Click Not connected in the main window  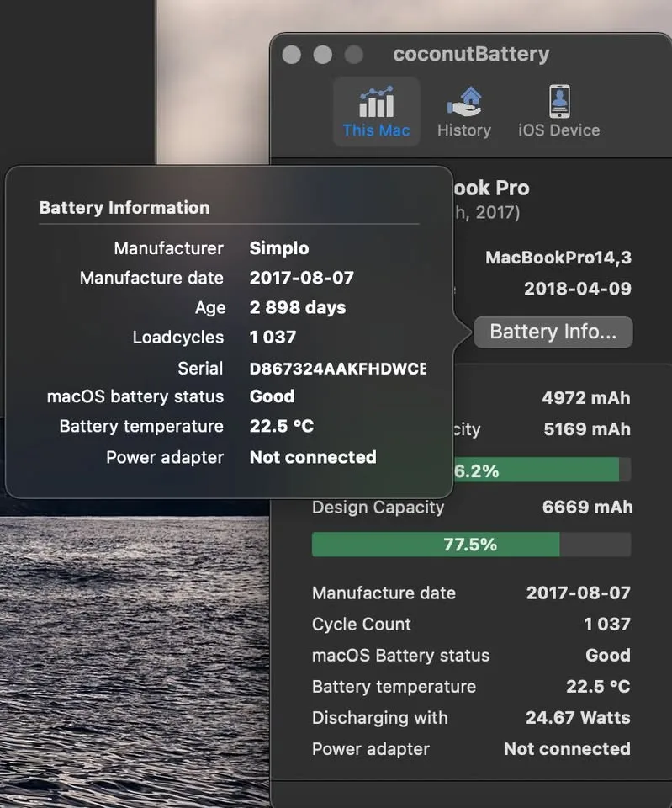(567, 749)
